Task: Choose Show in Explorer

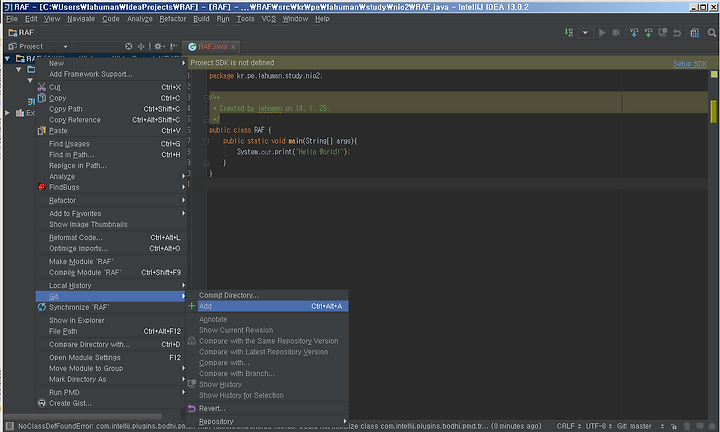Action: (111, 320)
